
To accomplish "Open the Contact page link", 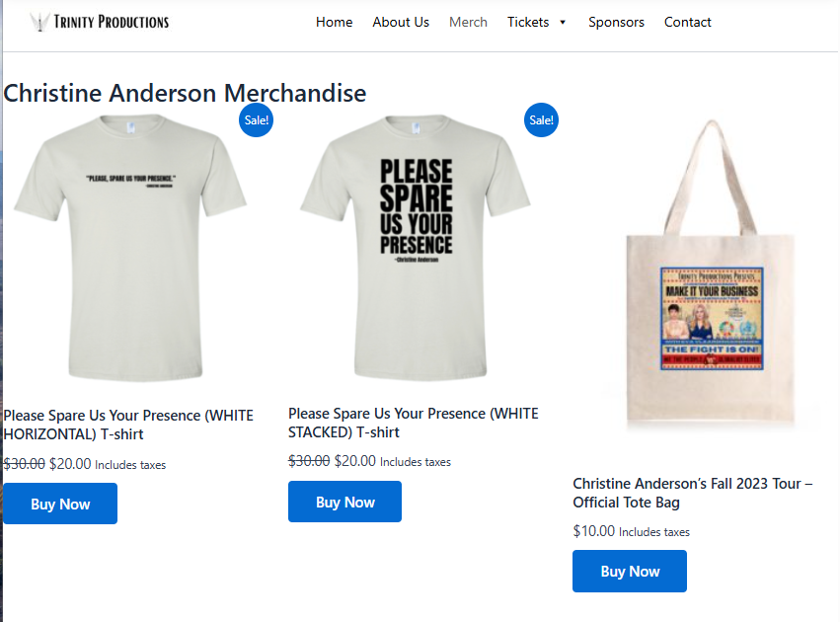I will click(687, 22).
